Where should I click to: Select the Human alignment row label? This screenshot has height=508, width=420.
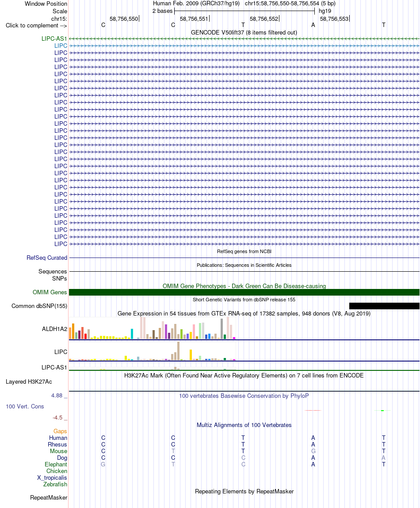pos(58,438)
